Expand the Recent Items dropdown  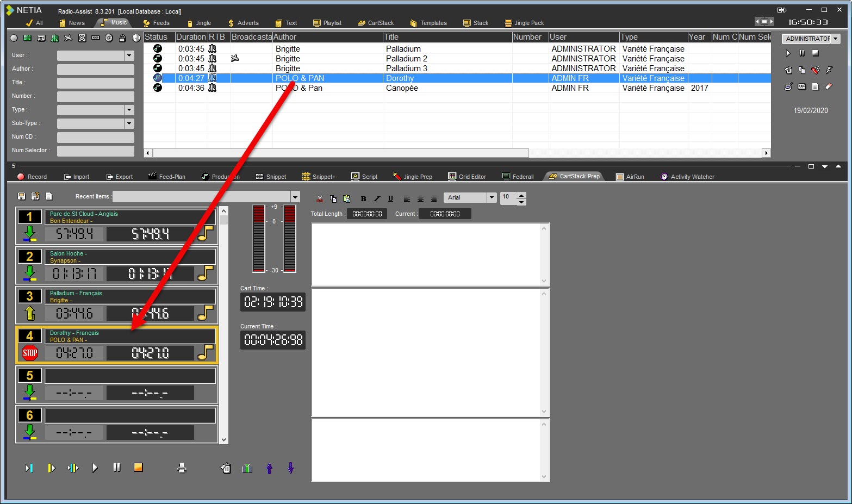pos(295,197)
